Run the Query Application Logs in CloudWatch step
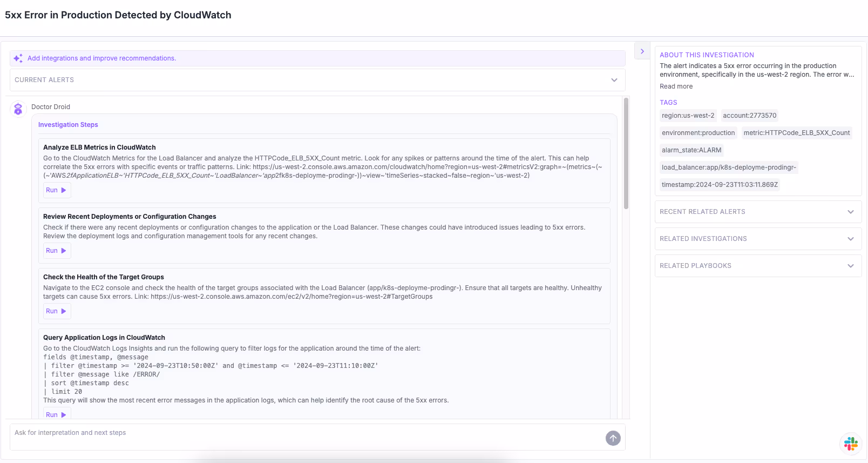This screenshot has height=463, width=868. [x=56, y=414]
